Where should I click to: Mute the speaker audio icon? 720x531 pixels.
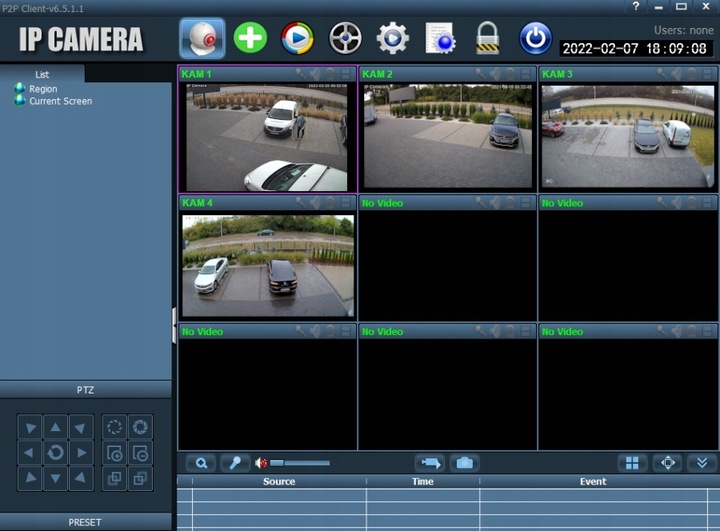[262, 463]
